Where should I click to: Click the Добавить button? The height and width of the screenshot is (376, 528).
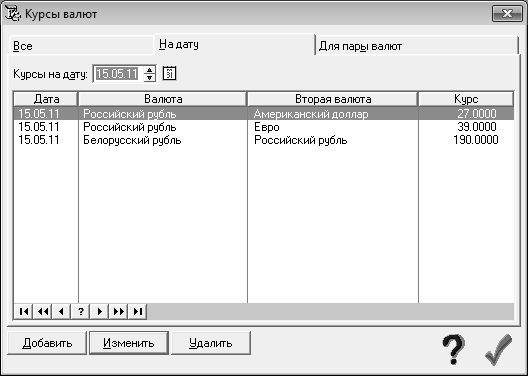47,343
